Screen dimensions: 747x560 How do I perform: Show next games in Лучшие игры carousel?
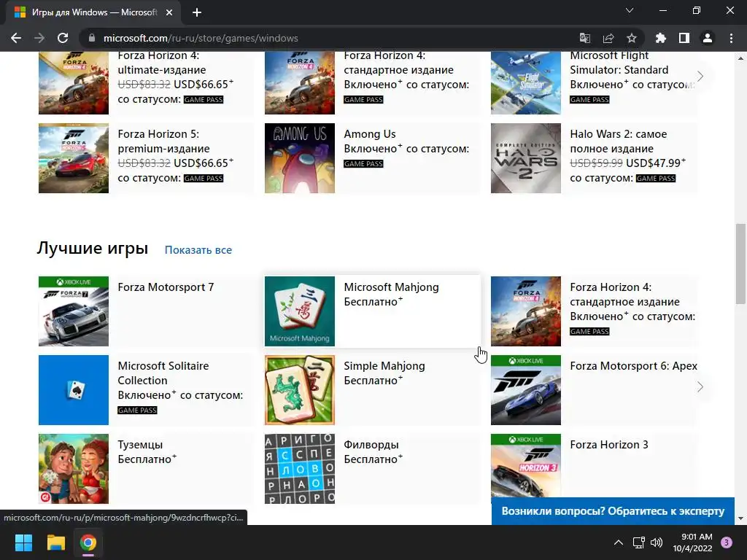(700, 386)
